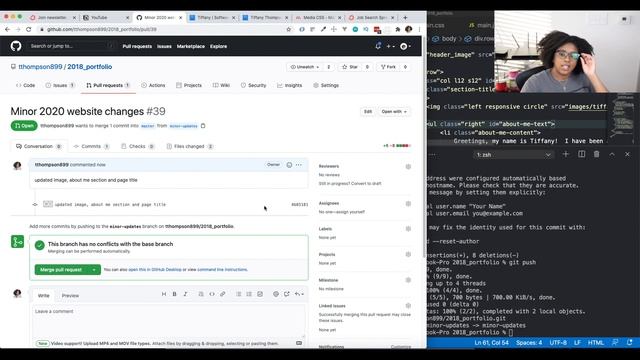
Task: Add emoji reaction to tthompson899 comment
Action: pos(289,165)
